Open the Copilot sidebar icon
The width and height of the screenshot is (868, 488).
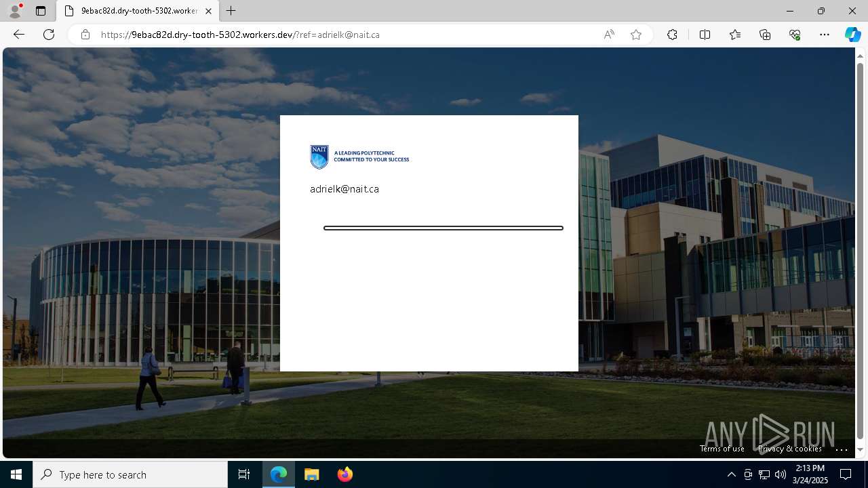[x=852, y=35]
